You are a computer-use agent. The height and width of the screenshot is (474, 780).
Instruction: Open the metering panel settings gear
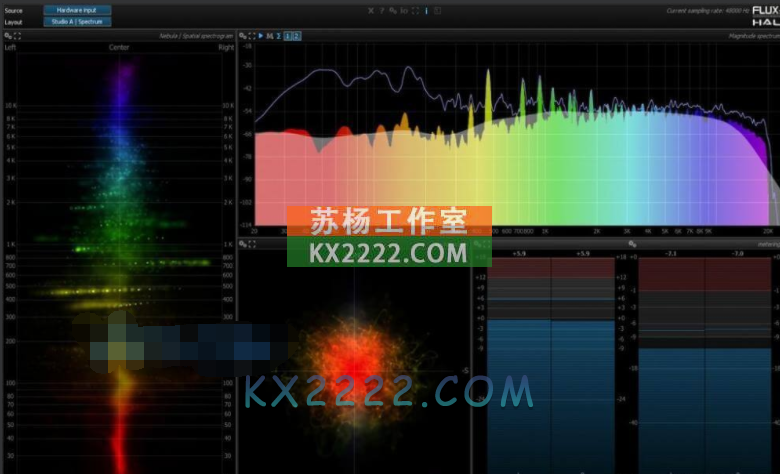(632, 244)
